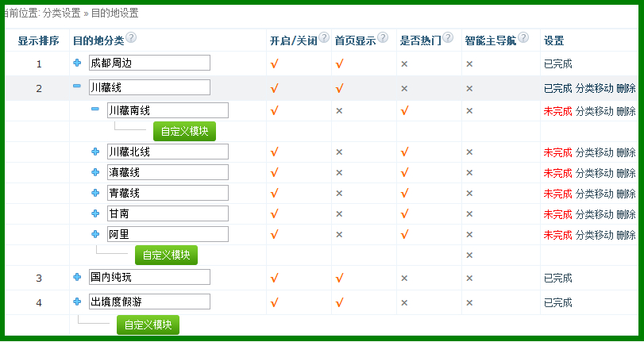
Task: Click 删除 link for 阿里 row
Action: pyautogui.click(x=626, y=235)
